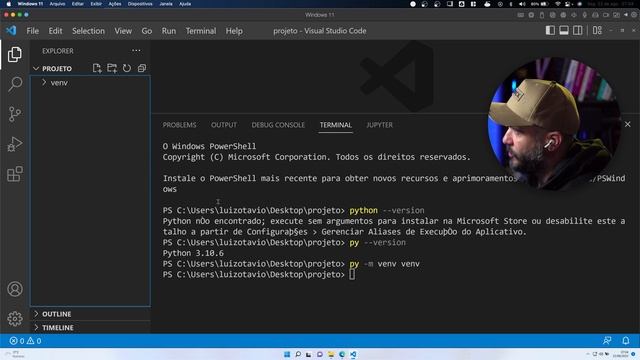Toggle secondary side bar visibility

578,31
